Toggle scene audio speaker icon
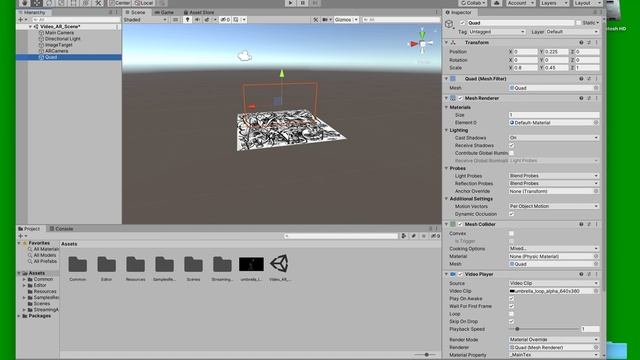This screenshot has width=640, height=360. [197, 20]
